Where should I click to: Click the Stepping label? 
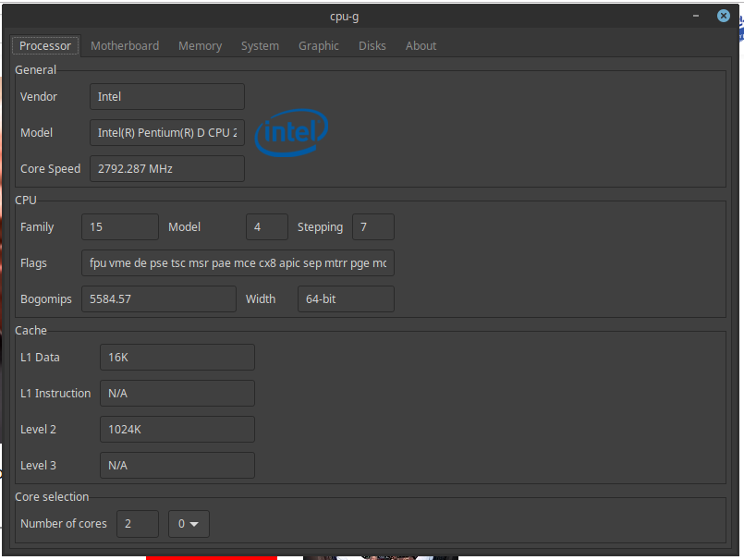(x=320, y=227)
